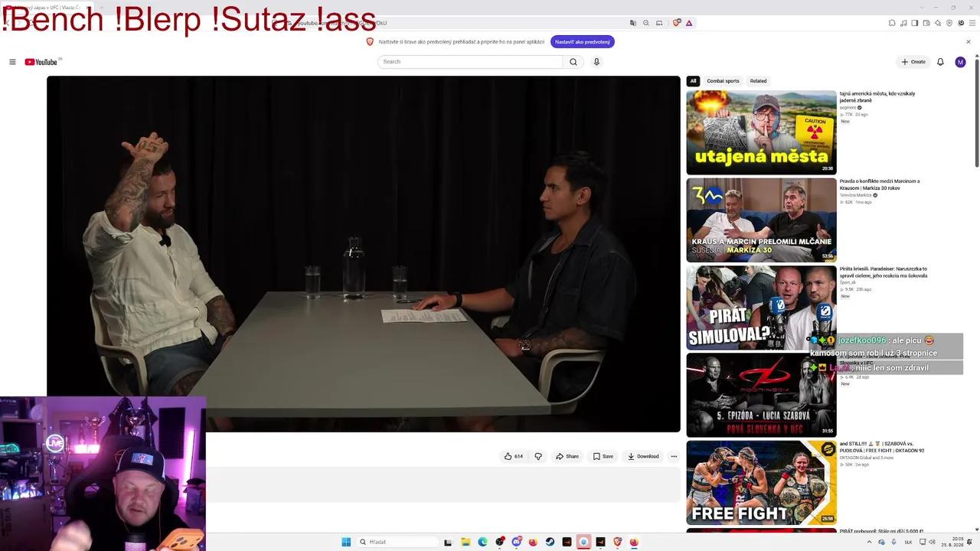Translate the page via address bar icon
The image size is (980, 551).
[633, 23]
